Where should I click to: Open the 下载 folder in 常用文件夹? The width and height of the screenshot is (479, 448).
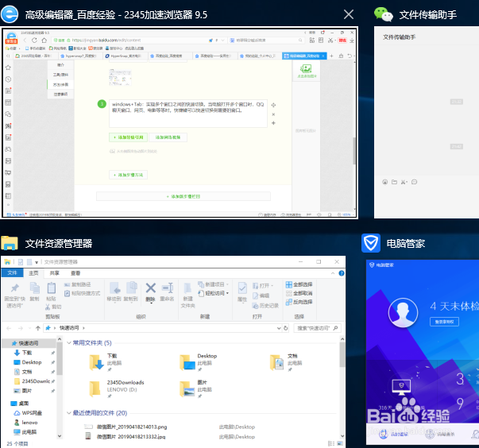click(x=97, y=362)
